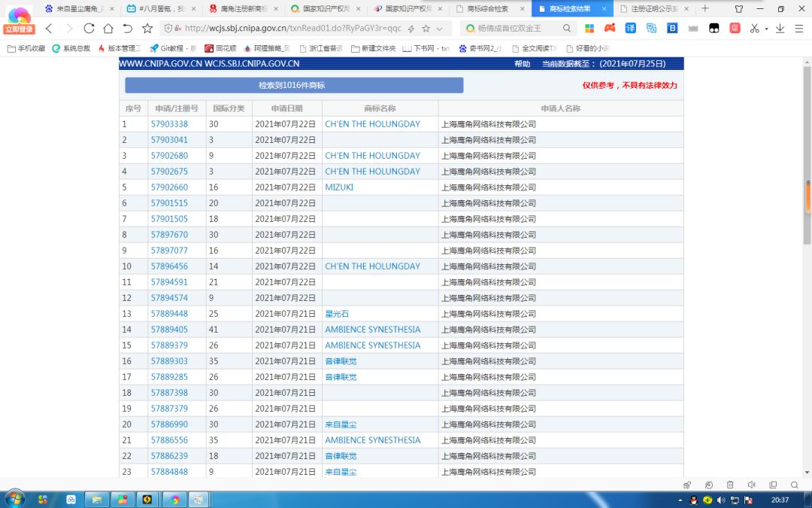Open trademark registration number 57903338
The width and height of the screenshot is (812, 508).
click(169, 124)
